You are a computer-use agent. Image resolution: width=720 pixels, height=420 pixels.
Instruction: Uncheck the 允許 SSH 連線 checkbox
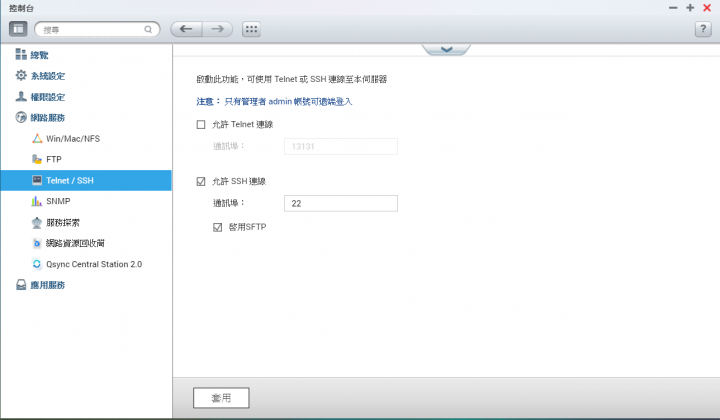pyautogui.click(x=201, y=181)
